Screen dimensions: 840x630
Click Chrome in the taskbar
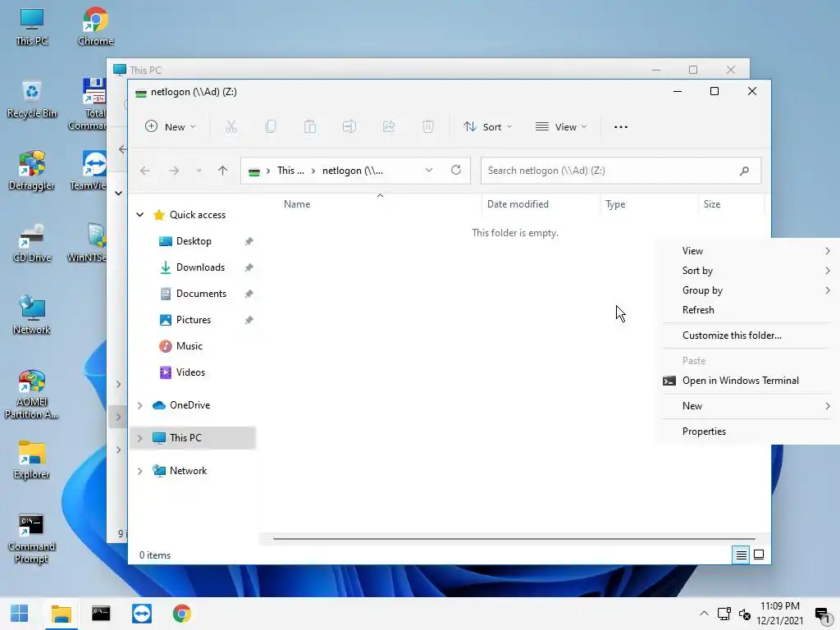point(181,614)
